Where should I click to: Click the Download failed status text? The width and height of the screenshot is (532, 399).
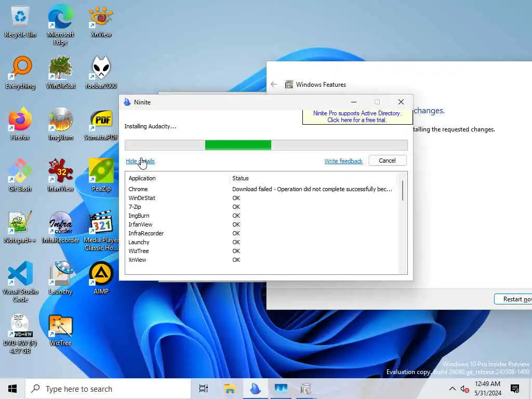[x=312, y=189]
